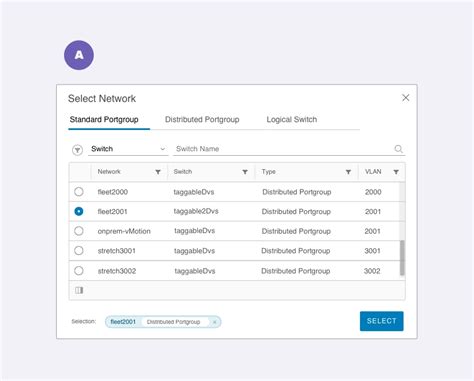Open the Type column filter
Image resolution: width=474 pixels, height=381 pixels.
[x=348, y=172]
